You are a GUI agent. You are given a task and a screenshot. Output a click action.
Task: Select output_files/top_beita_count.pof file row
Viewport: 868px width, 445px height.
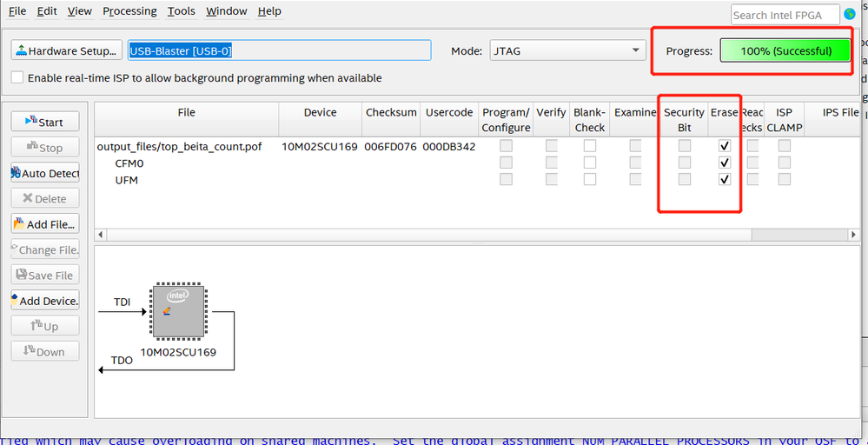(179, 147)
